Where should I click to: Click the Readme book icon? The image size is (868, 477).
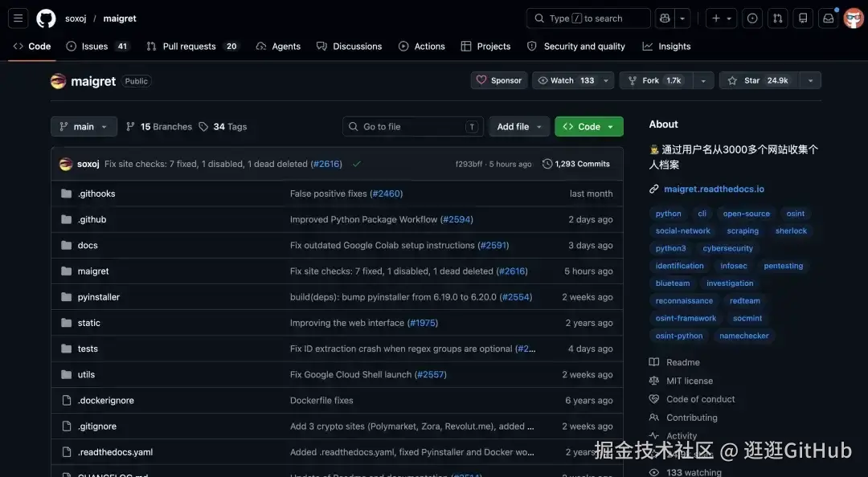click(653, 362)
